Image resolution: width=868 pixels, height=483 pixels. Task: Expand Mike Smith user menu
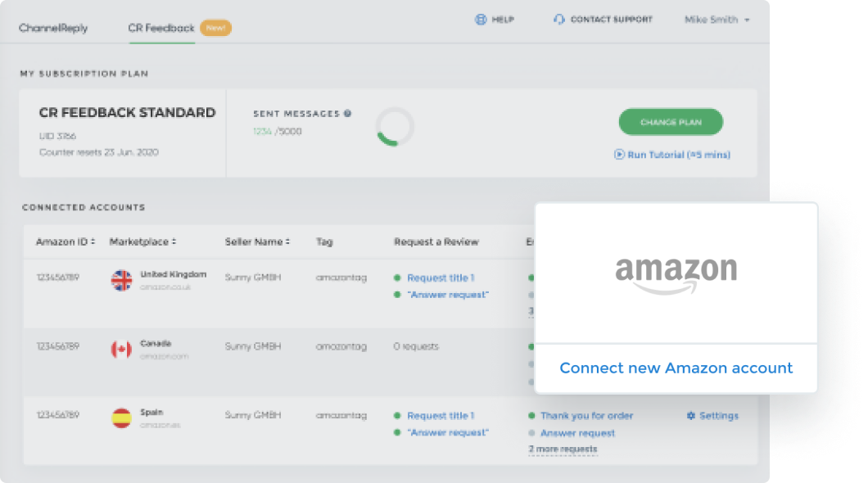(717, 20)
